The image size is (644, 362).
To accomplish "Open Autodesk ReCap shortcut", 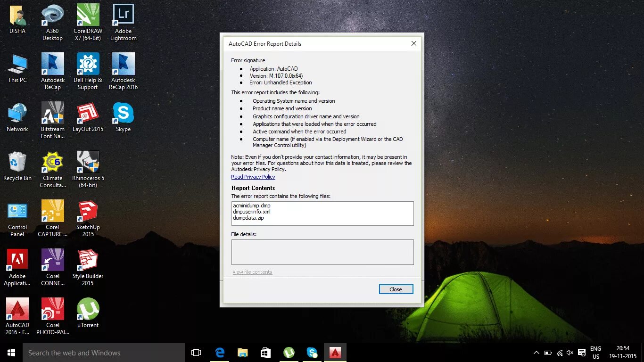I will 53,71.
